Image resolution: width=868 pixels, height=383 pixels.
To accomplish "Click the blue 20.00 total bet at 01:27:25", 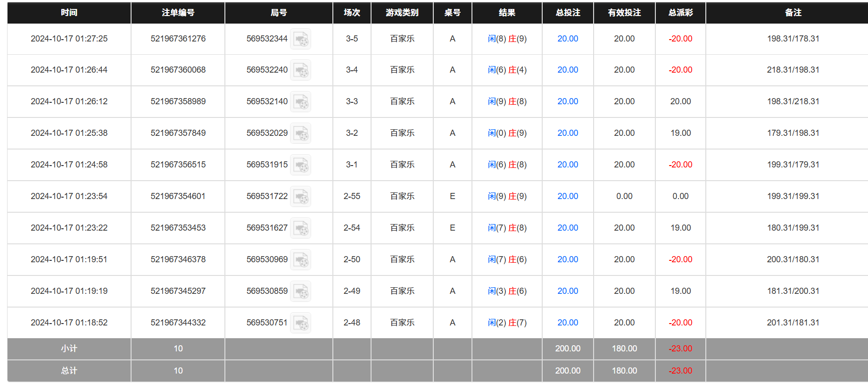I will 567,39.
